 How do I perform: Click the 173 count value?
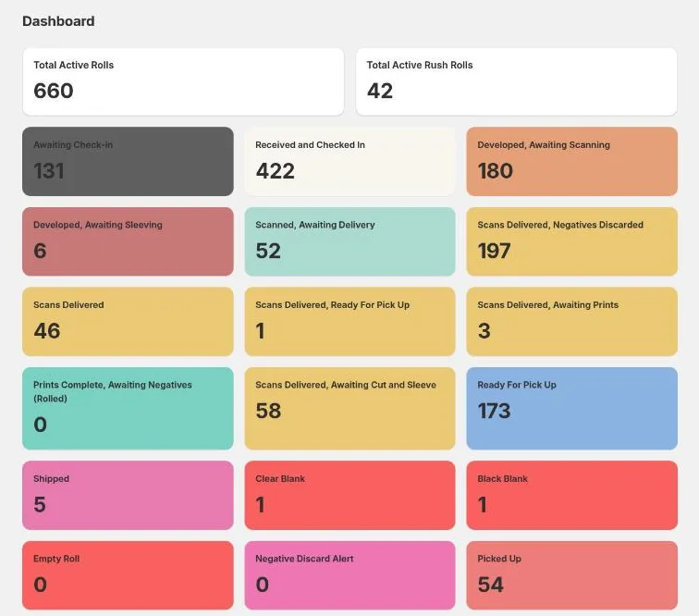[x=494, y=411]
